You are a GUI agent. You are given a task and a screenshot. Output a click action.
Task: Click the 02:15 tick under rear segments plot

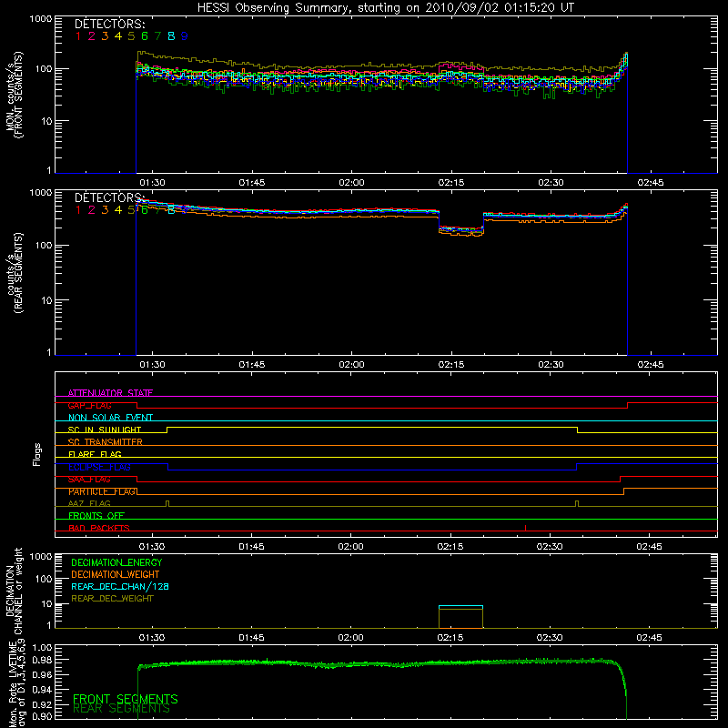tap(451, 365)
